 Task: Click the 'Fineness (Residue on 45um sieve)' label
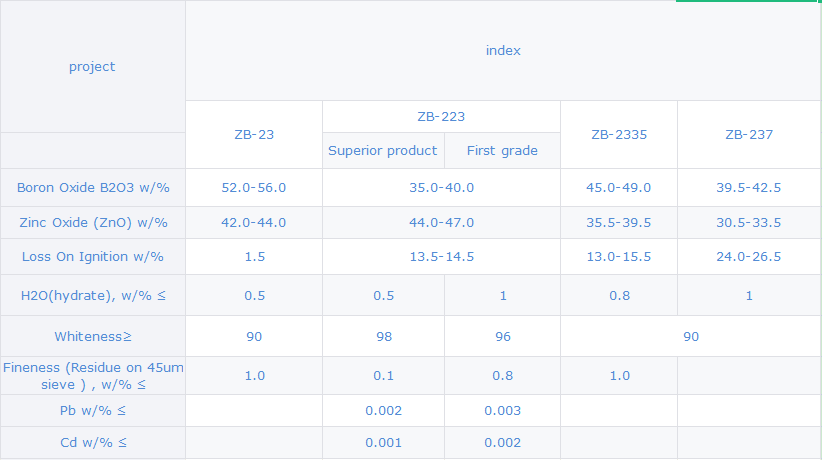(92, 376)
